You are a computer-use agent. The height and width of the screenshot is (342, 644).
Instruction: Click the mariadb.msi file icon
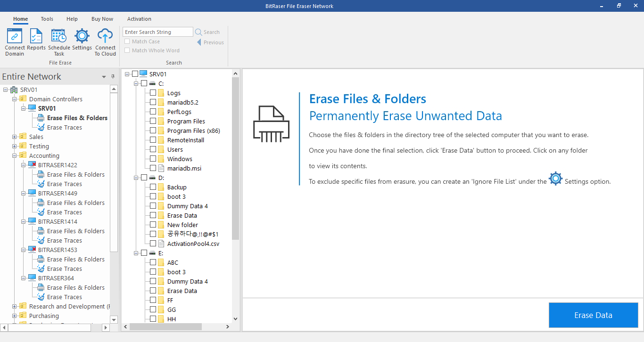tap(161, 168)
